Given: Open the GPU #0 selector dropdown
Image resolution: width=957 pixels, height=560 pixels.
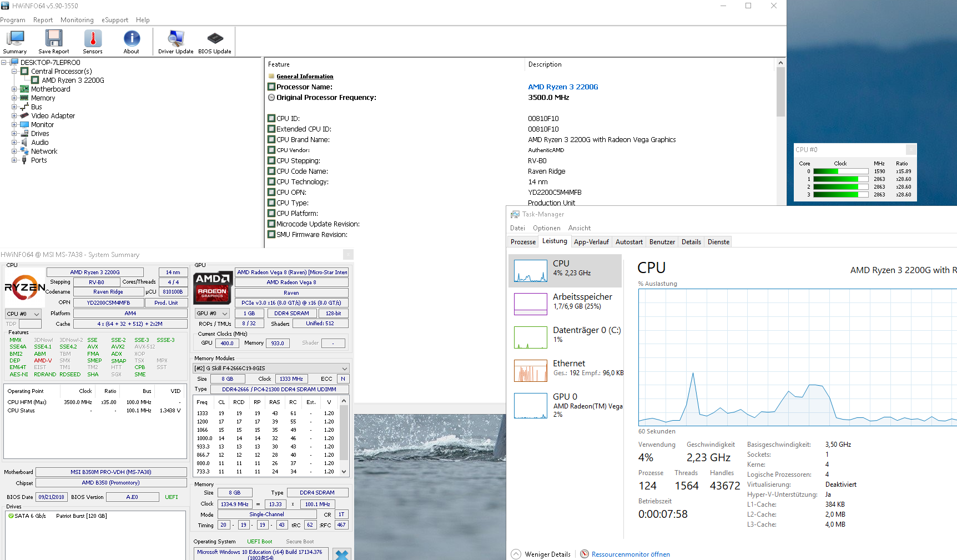Looking at the screenshot, I should 212,314.
